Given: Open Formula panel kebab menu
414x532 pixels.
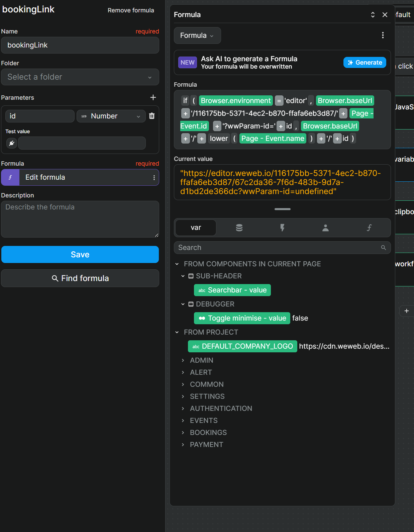Looking at the screenshot, I should click(383, 35).
